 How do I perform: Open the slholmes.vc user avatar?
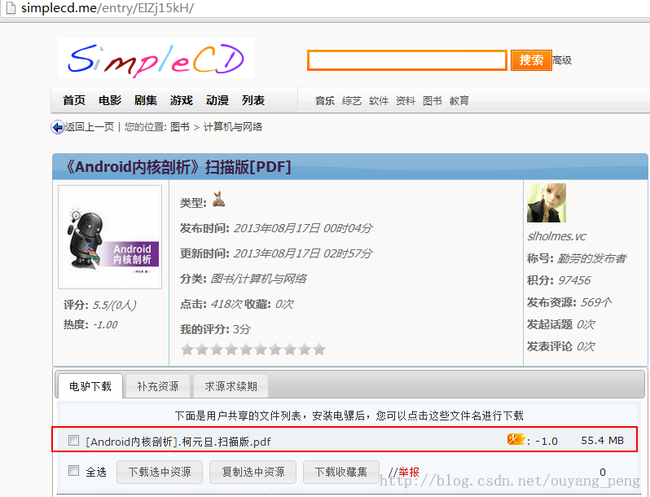click(546, 203)
